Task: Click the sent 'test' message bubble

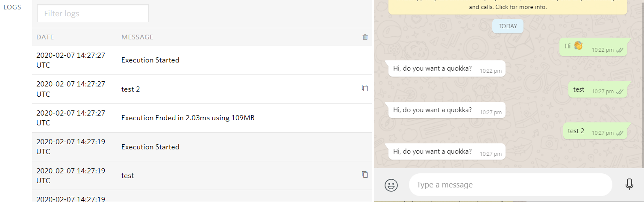Action: pos(599,89)
